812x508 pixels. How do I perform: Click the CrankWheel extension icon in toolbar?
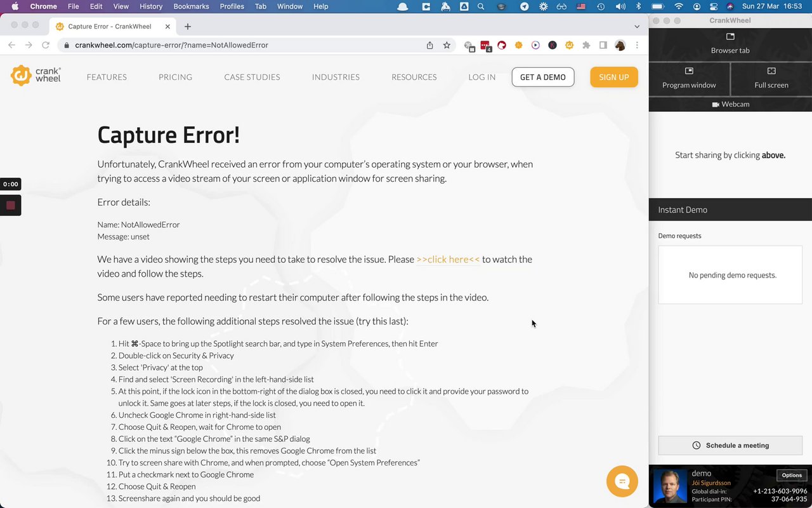(x=569, y=45)
